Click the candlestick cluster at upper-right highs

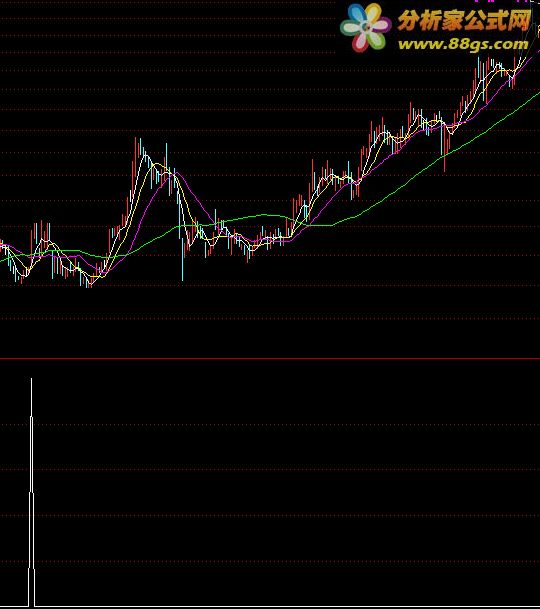click(495, 72)
